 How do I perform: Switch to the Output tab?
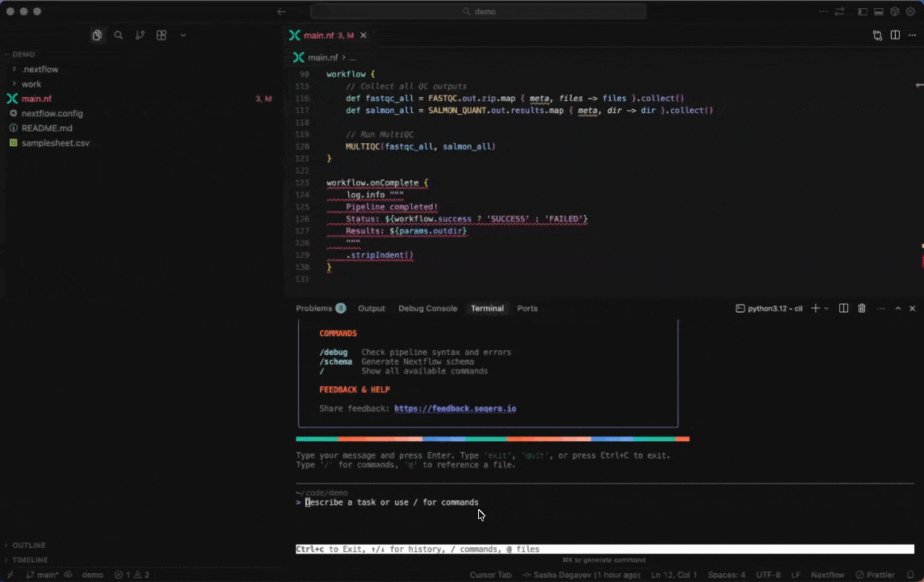371,308
